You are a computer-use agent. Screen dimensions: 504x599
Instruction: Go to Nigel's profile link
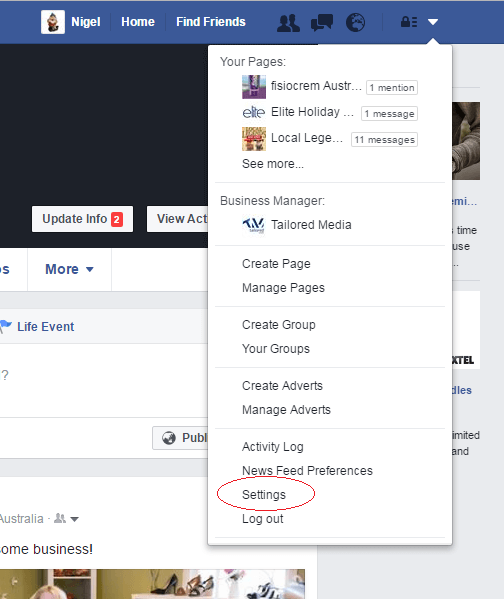[86, 22]
